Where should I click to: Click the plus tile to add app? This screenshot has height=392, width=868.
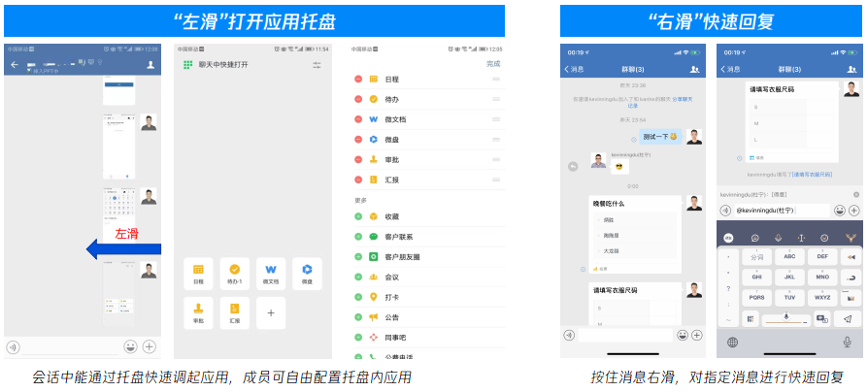click(x=271, y=311)
